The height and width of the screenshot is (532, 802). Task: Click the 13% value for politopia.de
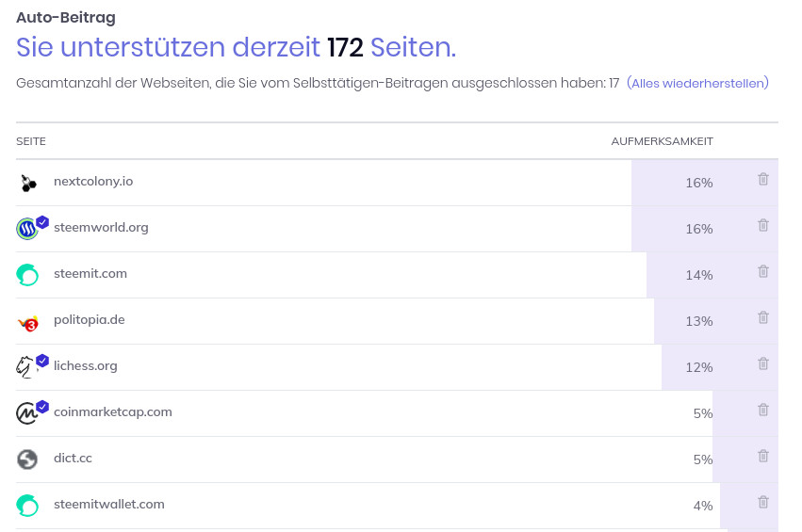click(x=699, y=321)
